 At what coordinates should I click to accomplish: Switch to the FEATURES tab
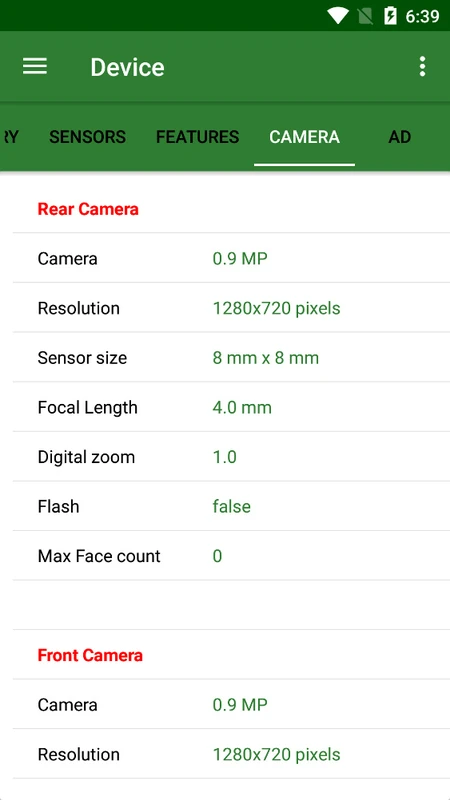point(197,137)
